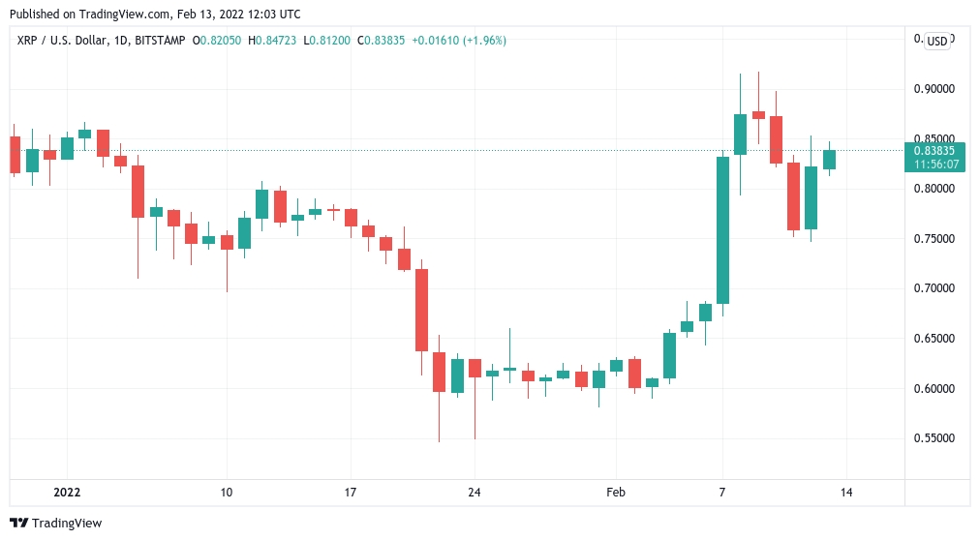Click the 24 date marker on time axis
The image size is (980, 540).
pos(475,493)
